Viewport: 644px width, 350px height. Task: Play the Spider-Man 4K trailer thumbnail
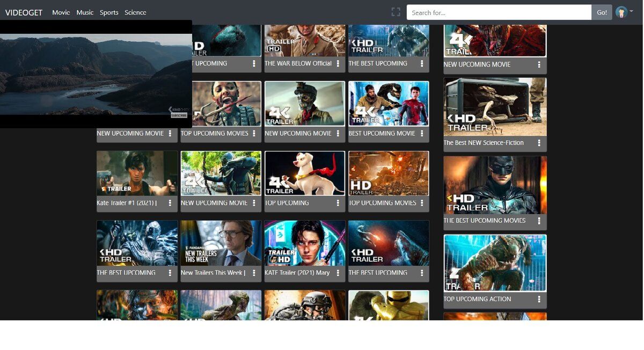click(x=389, y=104)
